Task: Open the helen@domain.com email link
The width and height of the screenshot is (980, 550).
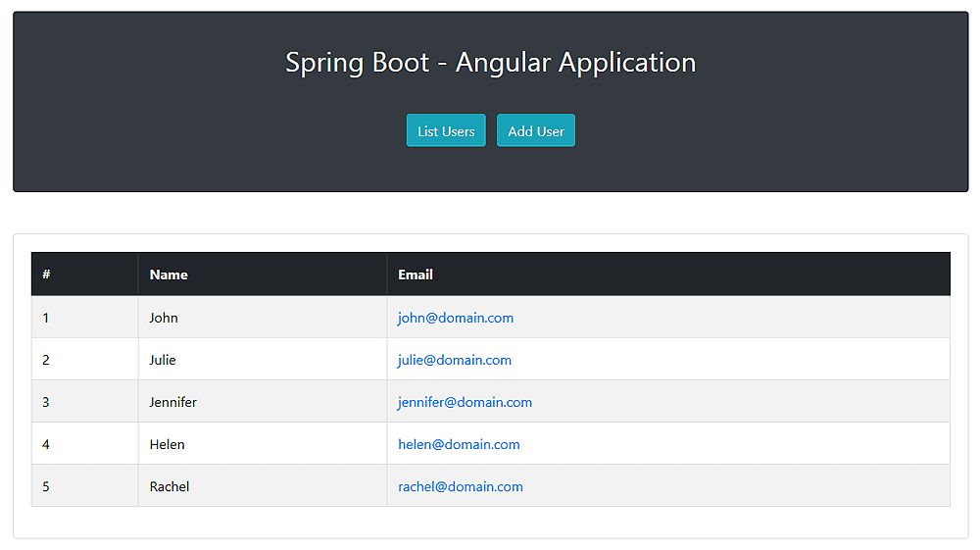Action: pyautogui.click(x=459, y=444)
